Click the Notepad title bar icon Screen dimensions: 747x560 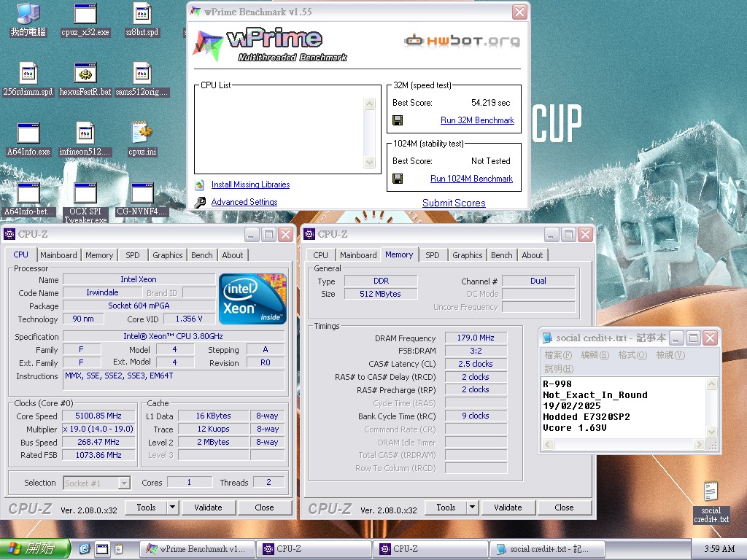click(547, 338)
